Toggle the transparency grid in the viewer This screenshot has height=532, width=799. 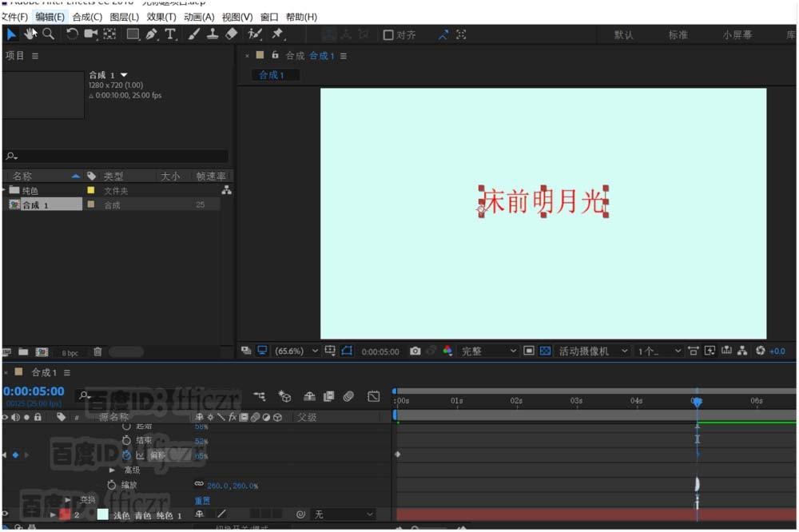pos(544,351)
